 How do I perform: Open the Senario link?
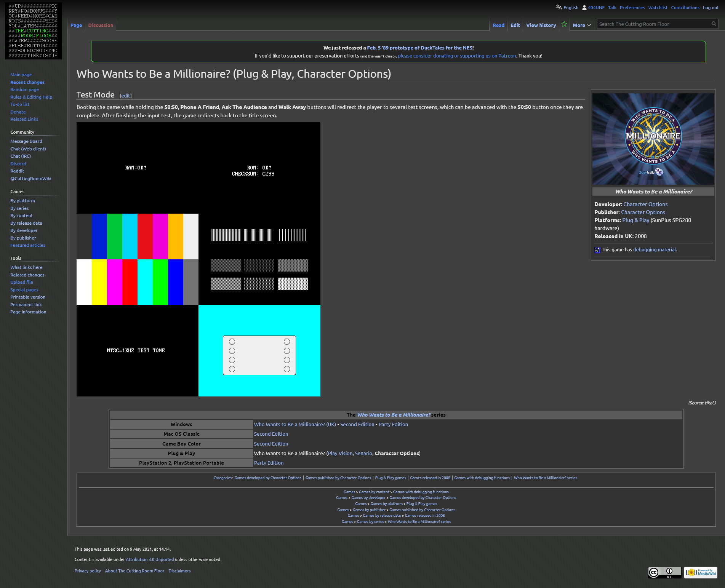pos(363,453)
